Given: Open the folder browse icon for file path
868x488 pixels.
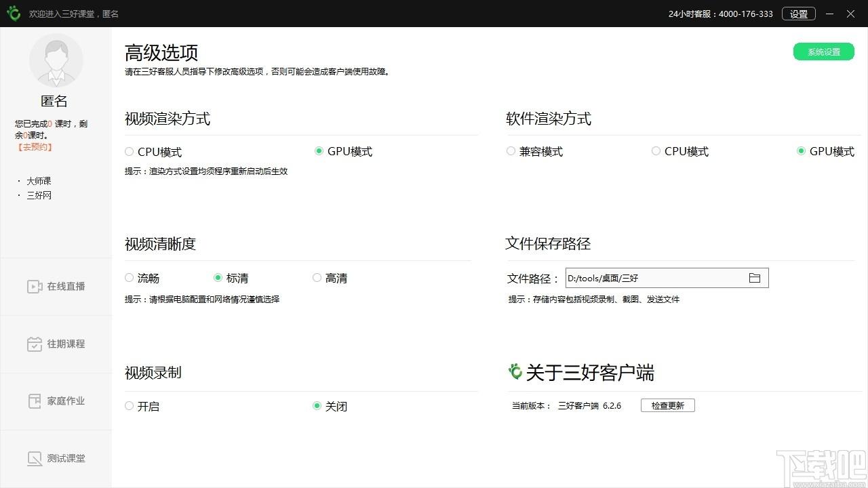Looking at the screenshot, I should [x=754, y=278].
